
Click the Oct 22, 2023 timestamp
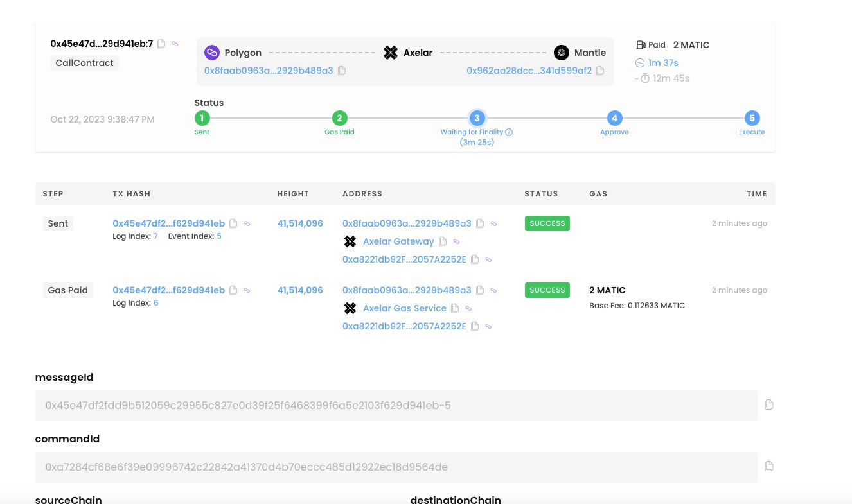click(103, 119)
